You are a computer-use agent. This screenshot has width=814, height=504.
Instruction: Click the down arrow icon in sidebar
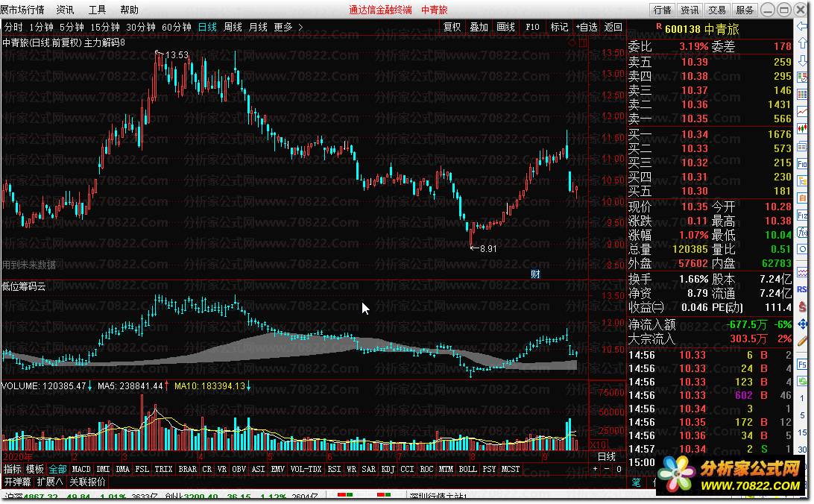click(802, 60)
